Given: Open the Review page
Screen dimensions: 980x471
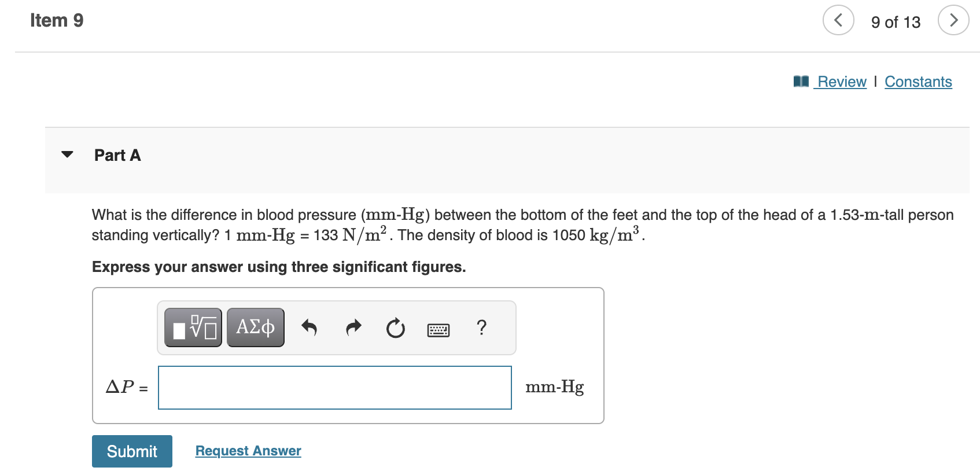Looking at the screenshot, I should pos(841,82).
